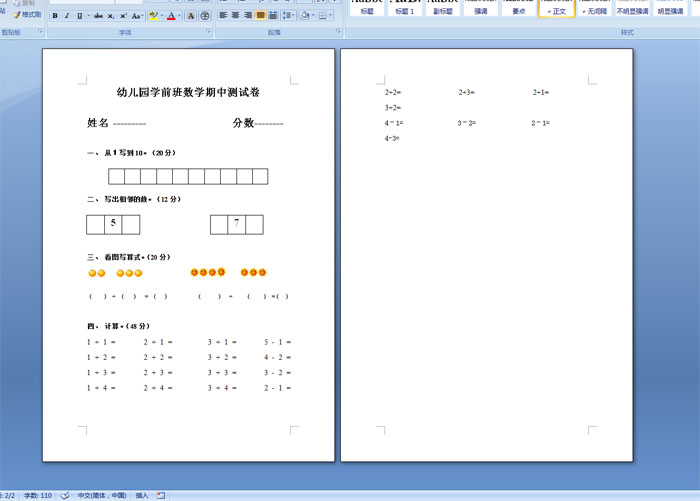Apply 无间隔 style

(x=594, y=8)
